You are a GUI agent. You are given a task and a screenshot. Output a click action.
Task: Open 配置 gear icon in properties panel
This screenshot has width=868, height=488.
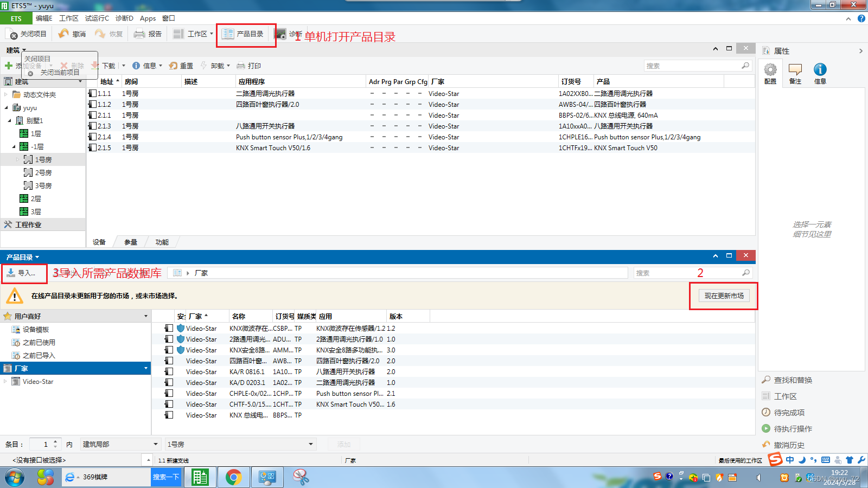point(770,69)
